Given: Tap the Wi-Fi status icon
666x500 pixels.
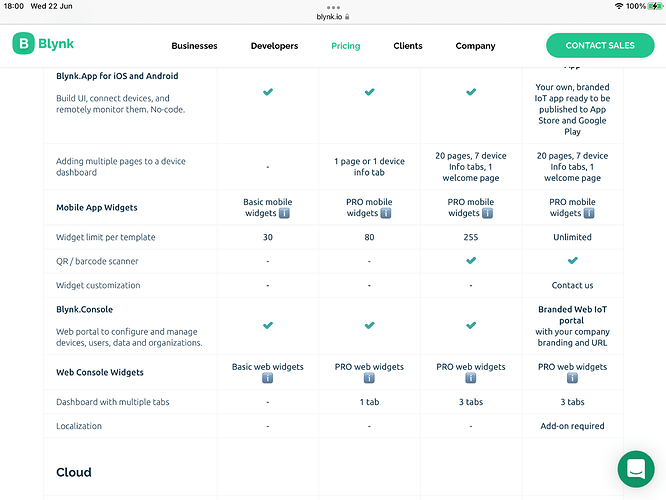Looking at the screenshot, I should click(619, 6).
